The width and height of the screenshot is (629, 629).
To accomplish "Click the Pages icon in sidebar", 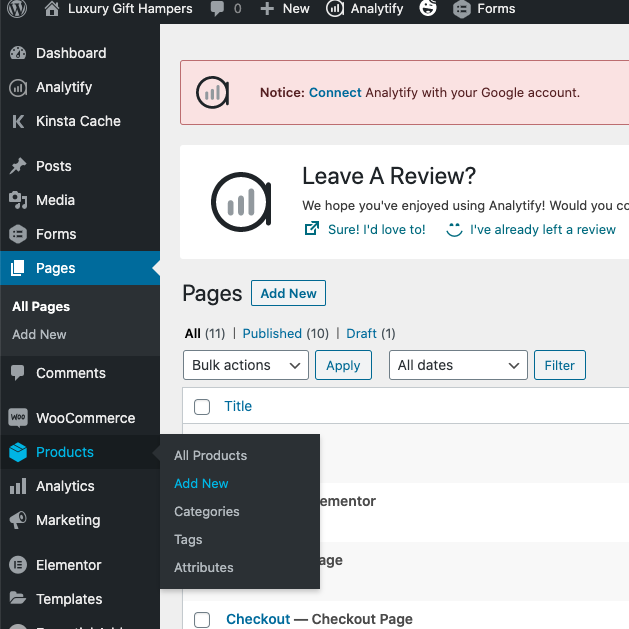I will pos(18,268).
